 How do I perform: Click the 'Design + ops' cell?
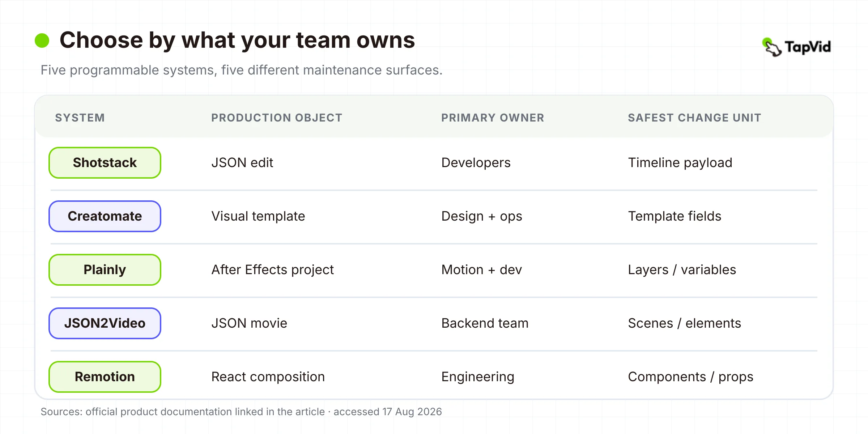pyautogui.click(x=482, y=216)
